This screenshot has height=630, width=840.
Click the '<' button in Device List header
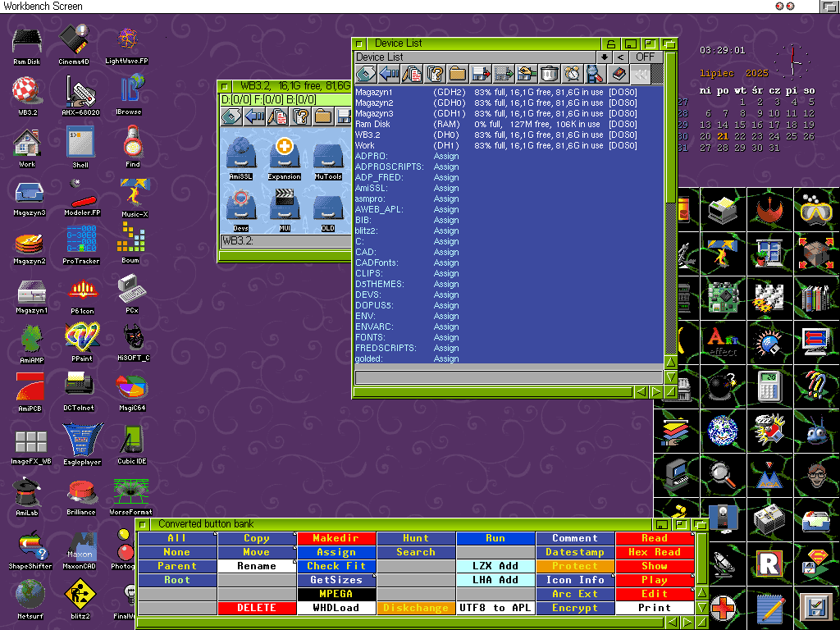point(620,57)
